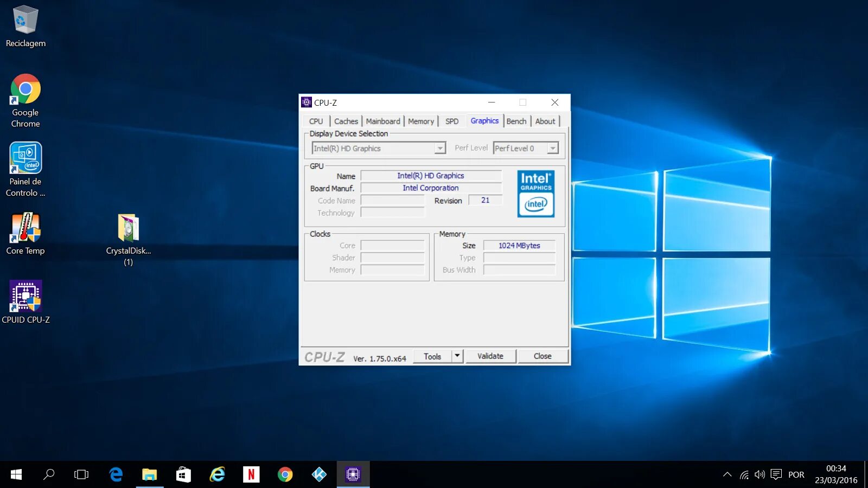Open the Reciclagem recycle bin icon
This screenshot has width=868, height=488.
[25, 26]
